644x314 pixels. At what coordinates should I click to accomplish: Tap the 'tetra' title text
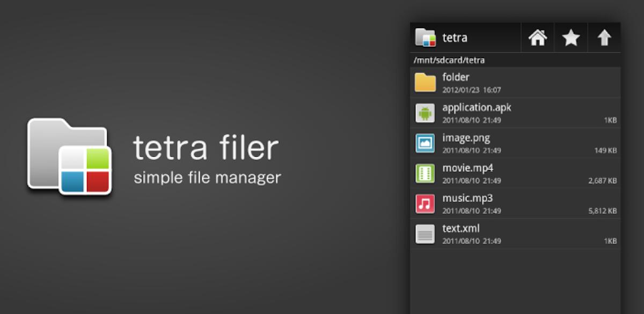(456, 38)
